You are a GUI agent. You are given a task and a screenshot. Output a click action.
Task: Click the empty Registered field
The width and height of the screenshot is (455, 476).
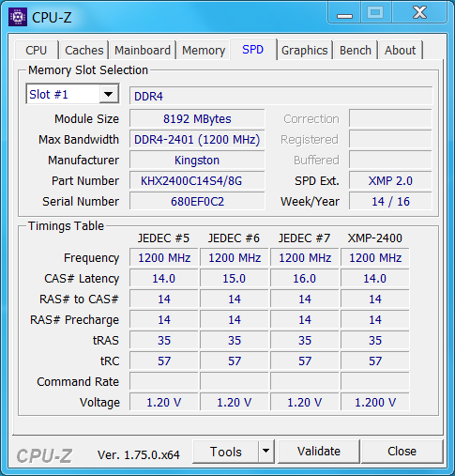pyautogui.click(x=390, y=140)
